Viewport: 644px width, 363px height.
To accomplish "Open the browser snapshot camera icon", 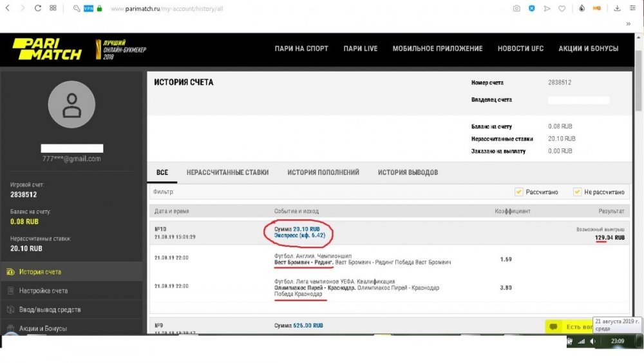I will [516, 8].
